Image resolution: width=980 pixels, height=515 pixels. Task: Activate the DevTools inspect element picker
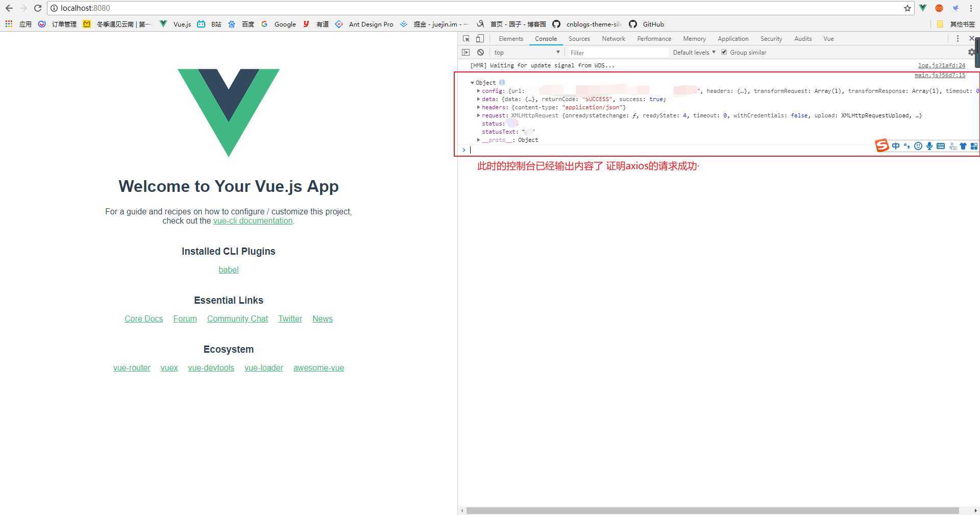coord(466,39)
